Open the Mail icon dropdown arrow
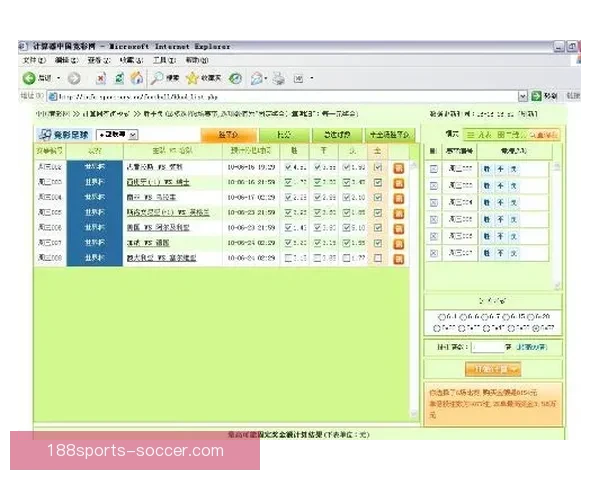 [266, 78]
